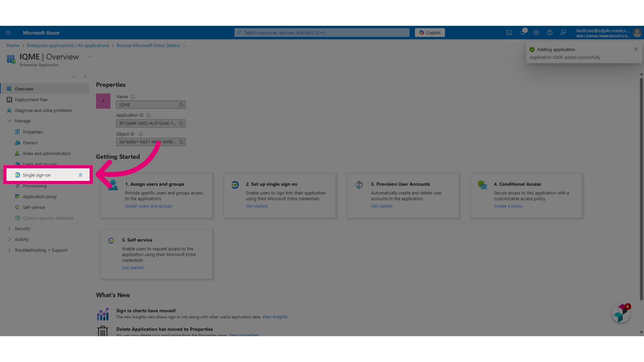
Task: Open the Azure portal hamburger menu
Action: pos(8,33)
